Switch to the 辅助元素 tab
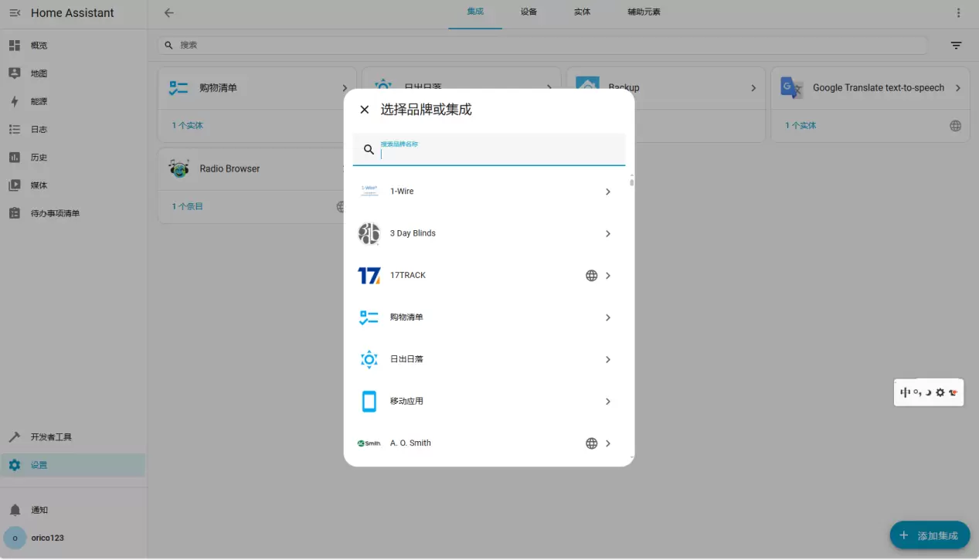979x560 pixels. [x=644, y=12]
